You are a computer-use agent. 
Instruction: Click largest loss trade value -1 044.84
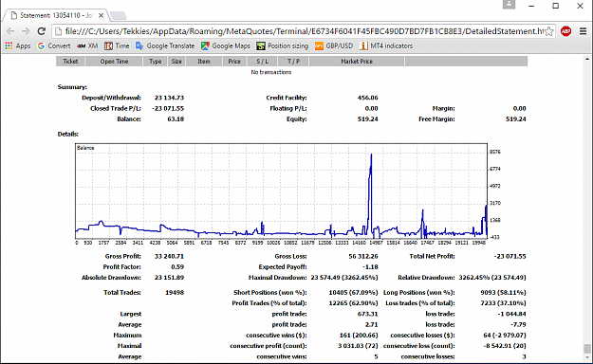pos(512,314)
